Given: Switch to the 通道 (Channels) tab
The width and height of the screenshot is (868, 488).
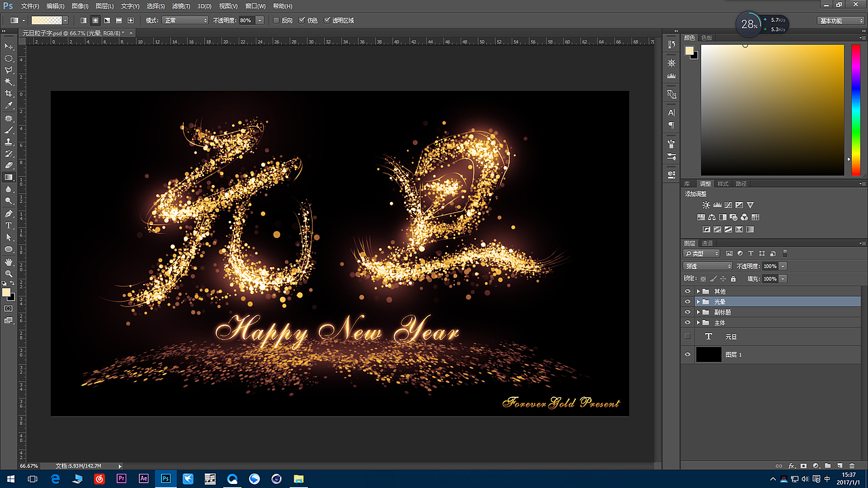Looking at the screenshot, I should pos(707,243).
